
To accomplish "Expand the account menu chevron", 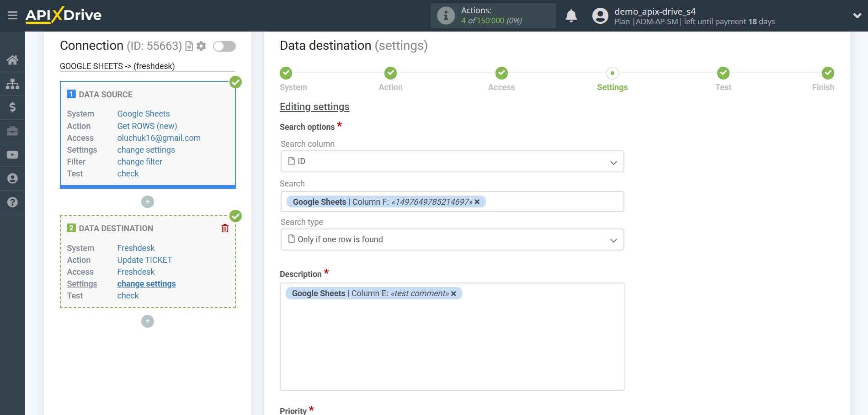I will pos(857,16).
